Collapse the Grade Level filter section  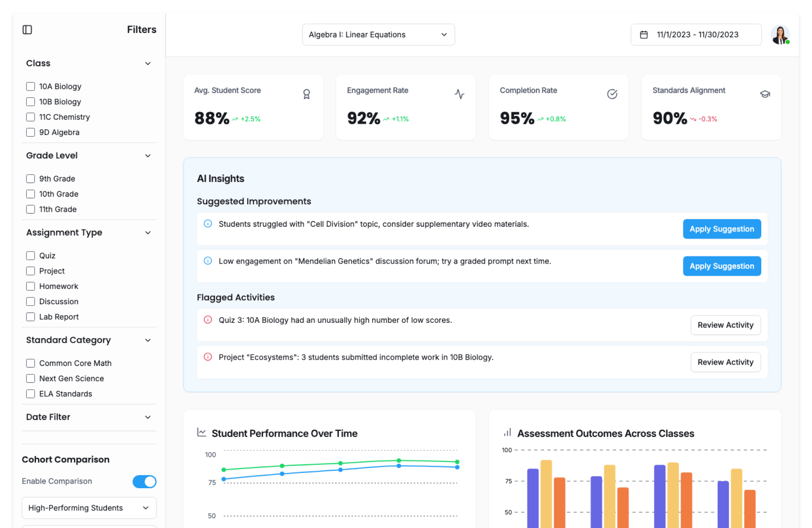point(148,156)
